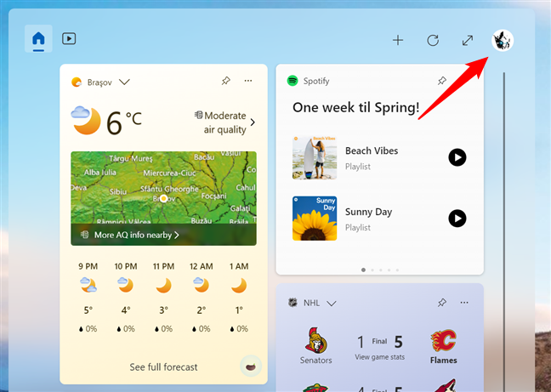Open weather widget more options
This screenshot has height=392, width=551.
[248, 81]
